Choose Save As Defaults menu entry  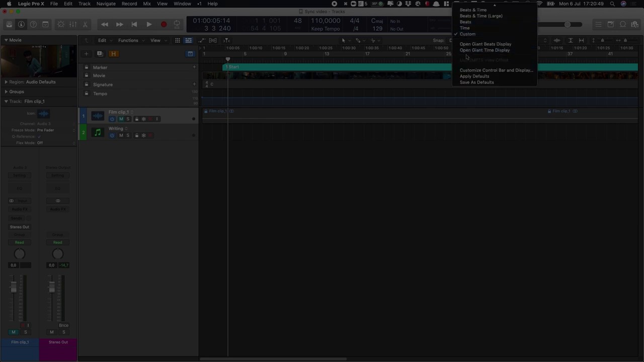[x=477, y=82]
